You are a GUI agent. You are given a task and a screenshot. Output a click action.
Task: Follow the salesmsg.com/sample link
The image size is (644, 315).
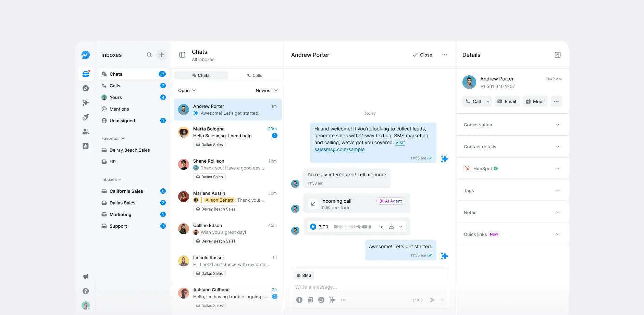coord(339,149)
